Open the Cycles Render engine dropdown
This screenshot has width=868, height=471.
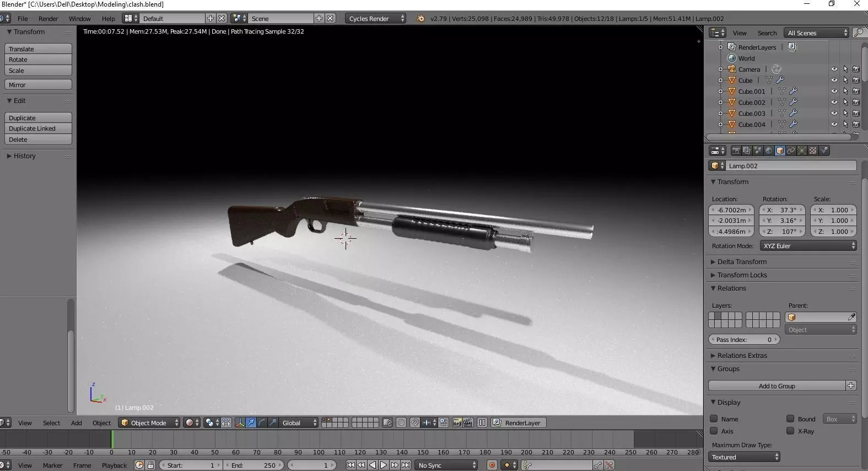pos(376,18)
